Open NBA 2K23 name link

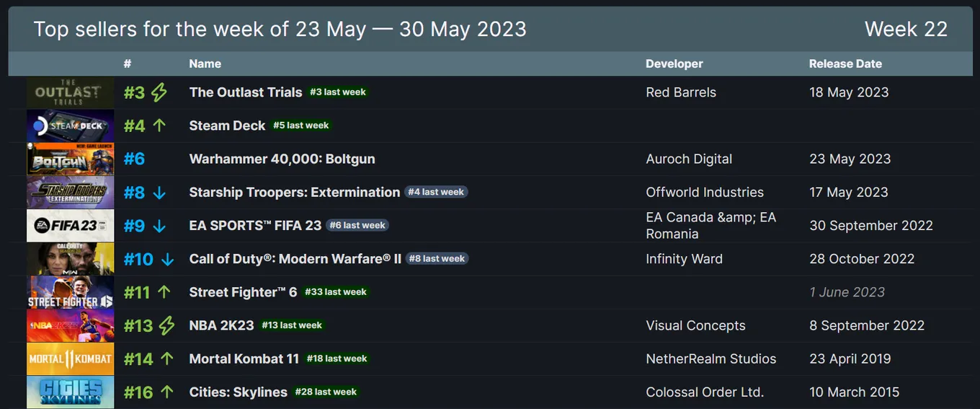[x=221, y=325]
